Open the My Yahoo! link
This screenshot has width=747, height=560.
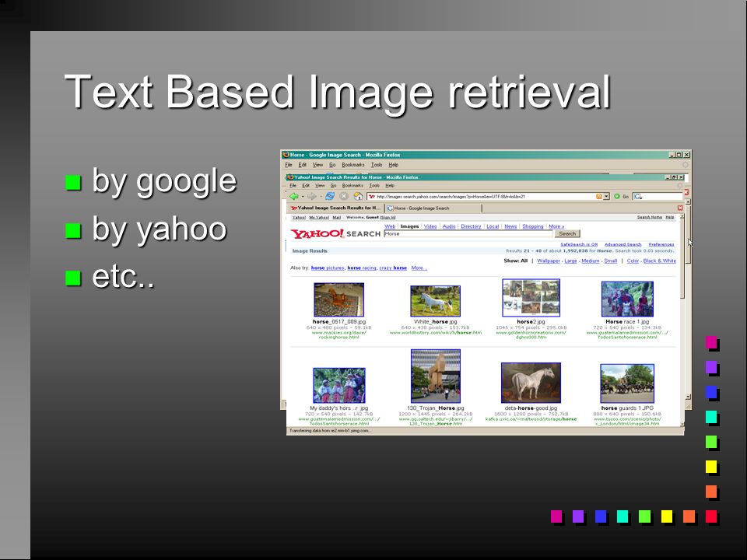[x=319, y=217]
